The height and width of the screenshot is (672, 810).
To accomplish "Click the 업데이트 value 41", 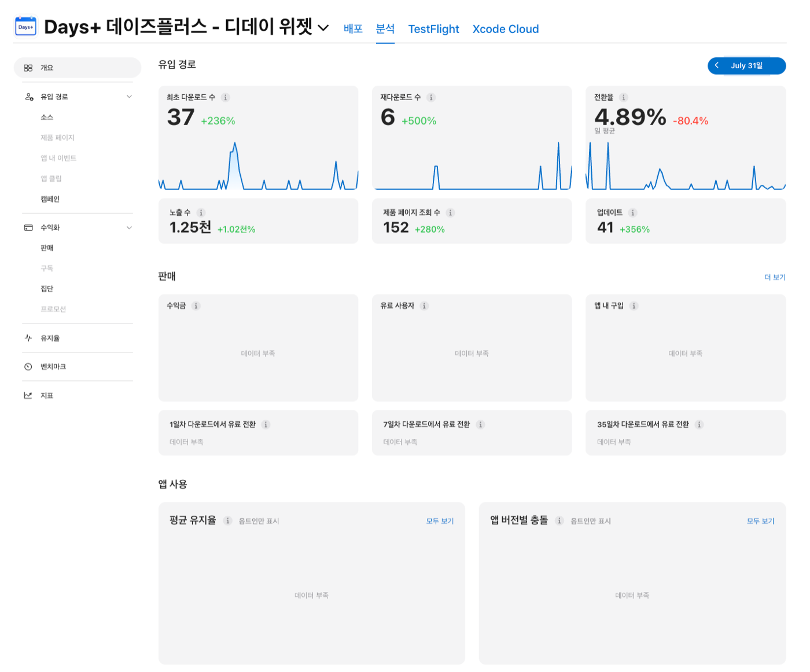I will (x=605, y=227).
